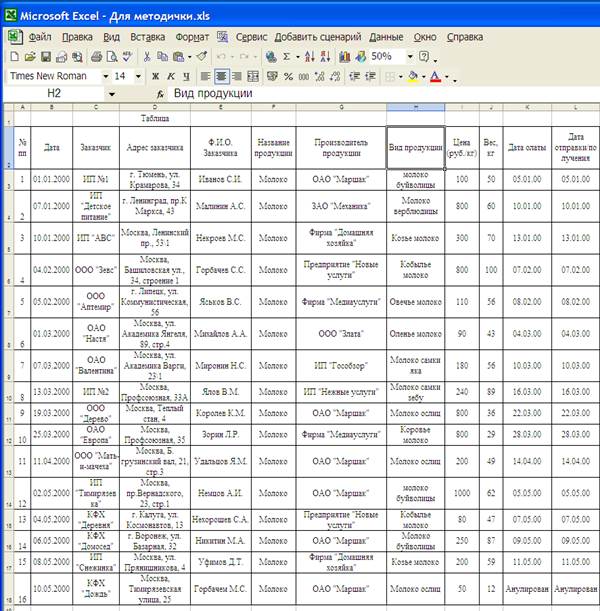Click the Insert Hyperlink globe icon
Image resolution: width=600 pixels, height=611 pixels.
[x=271, y=57]
